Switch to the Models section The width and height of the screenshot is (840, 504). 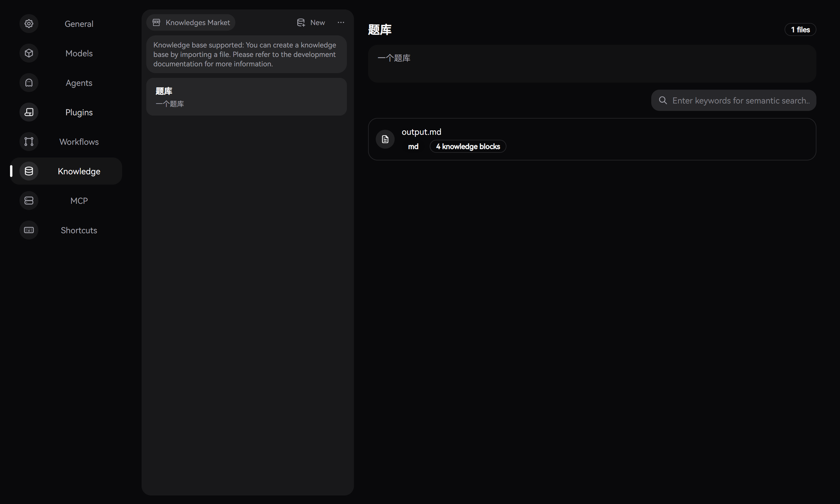[x=66, y=53]
